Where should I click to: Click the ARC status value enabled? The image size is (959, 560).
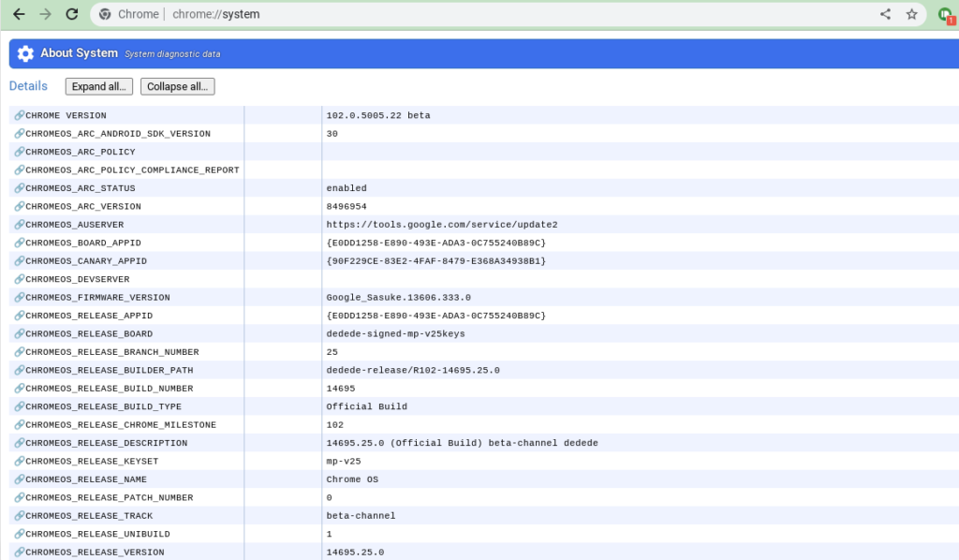tap(347, 188)
